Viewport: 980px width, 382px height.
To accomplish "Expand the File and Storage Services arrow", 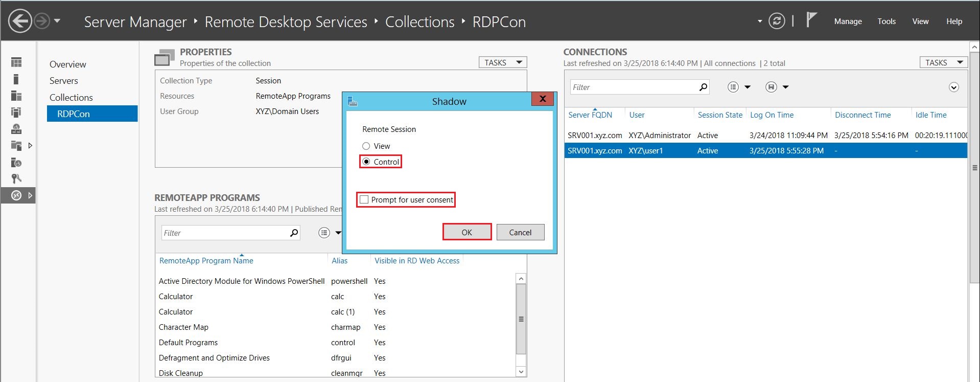I will coord(30,146).
